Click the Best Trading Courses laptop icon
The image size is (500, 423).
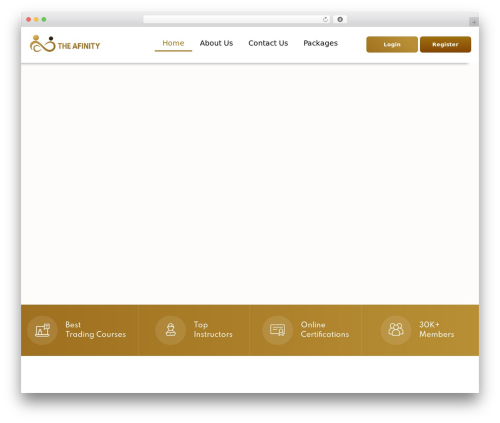coord(42,330)
